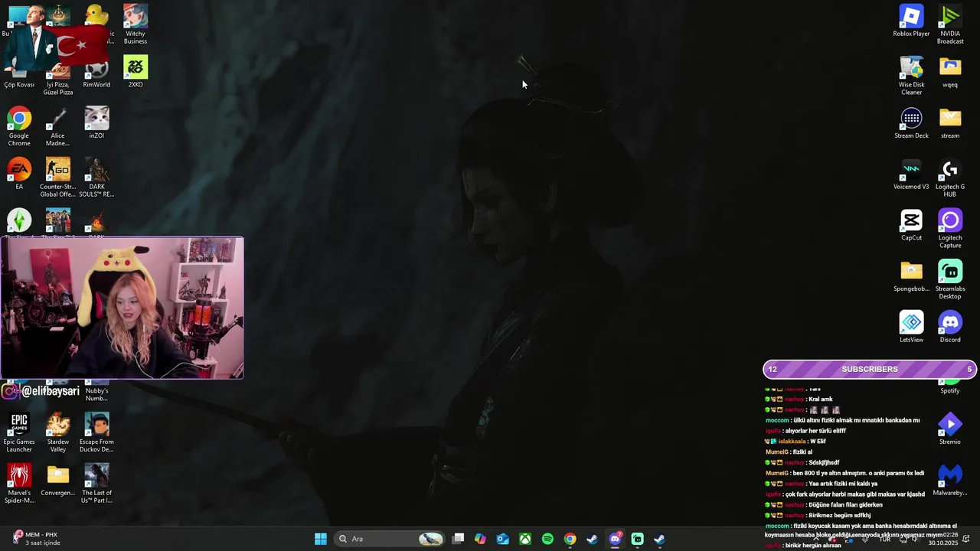Launch The Last of Us Part I
The width and height of the screenshot is (980, 551).
96,484
